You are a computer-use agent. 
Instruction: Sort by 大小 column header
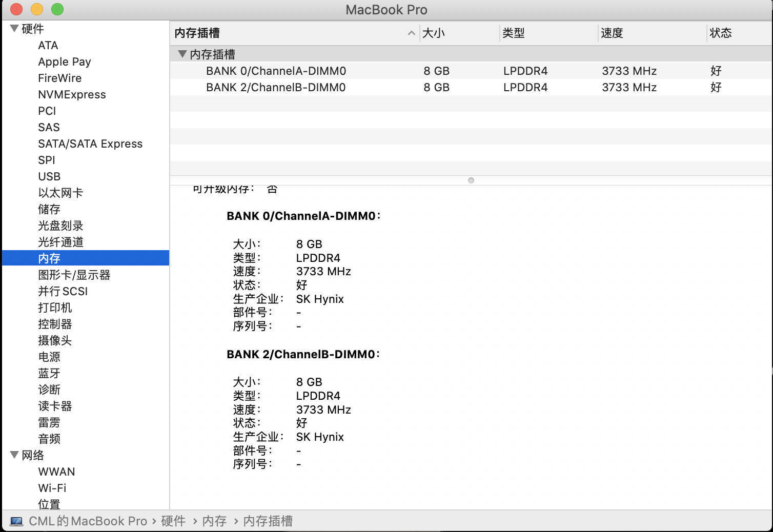pyautogui.click(x=434, y=33)
